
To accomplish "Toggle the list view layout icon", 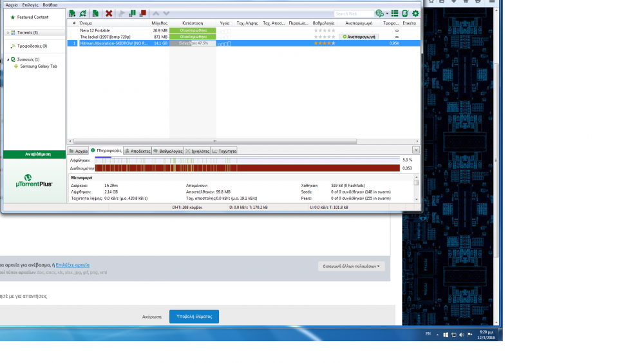I will [395, 14].
